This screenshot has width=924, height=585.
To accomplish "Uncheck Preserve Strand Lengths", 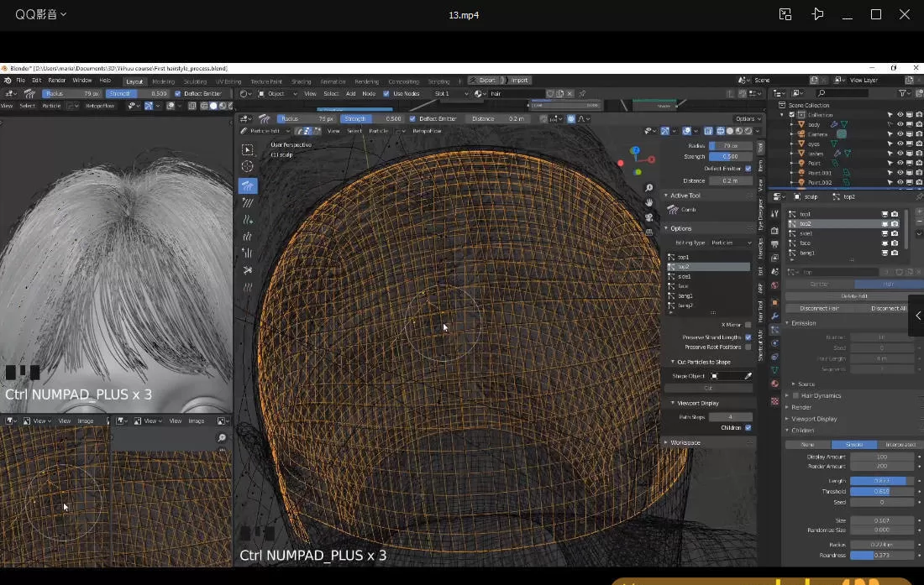I will (748, 337).
